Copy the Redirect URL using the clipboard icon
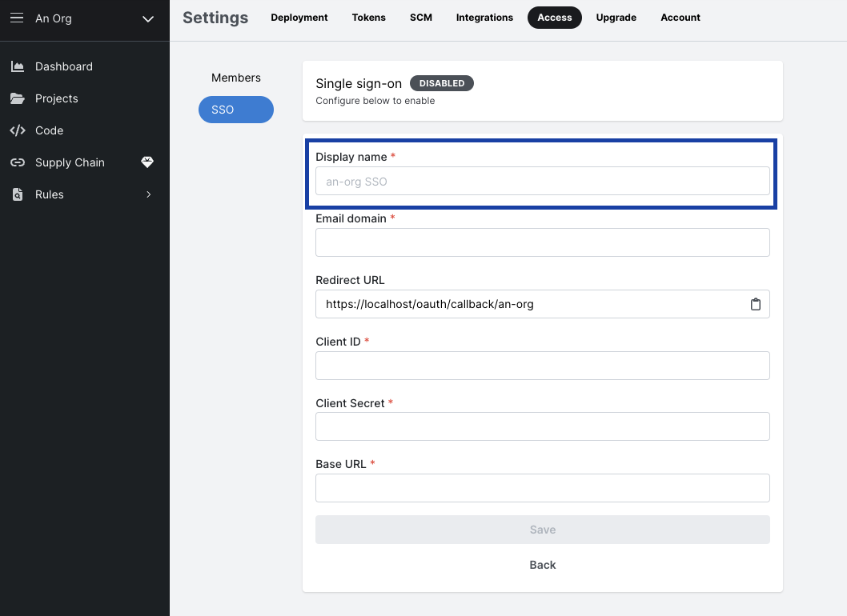Viewport: 847px width, 616px height. click(x=756, y=304)
